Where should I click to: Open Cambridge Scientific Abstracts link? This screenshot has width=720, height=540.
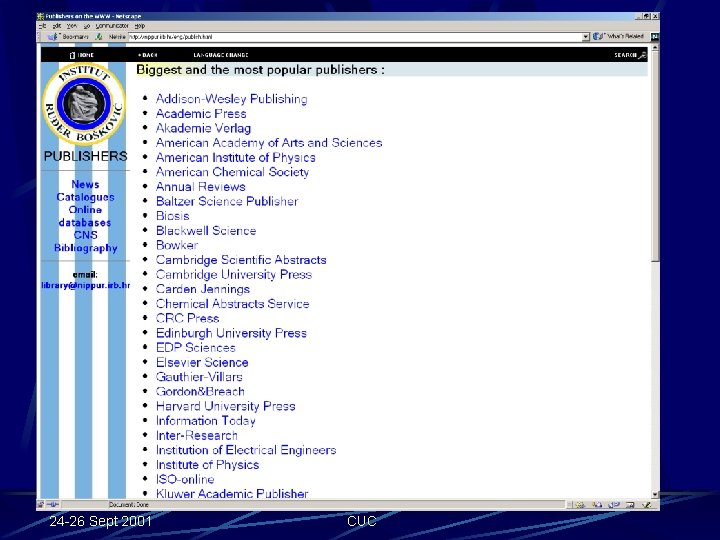pyautogui.click(x=241, y=260)
